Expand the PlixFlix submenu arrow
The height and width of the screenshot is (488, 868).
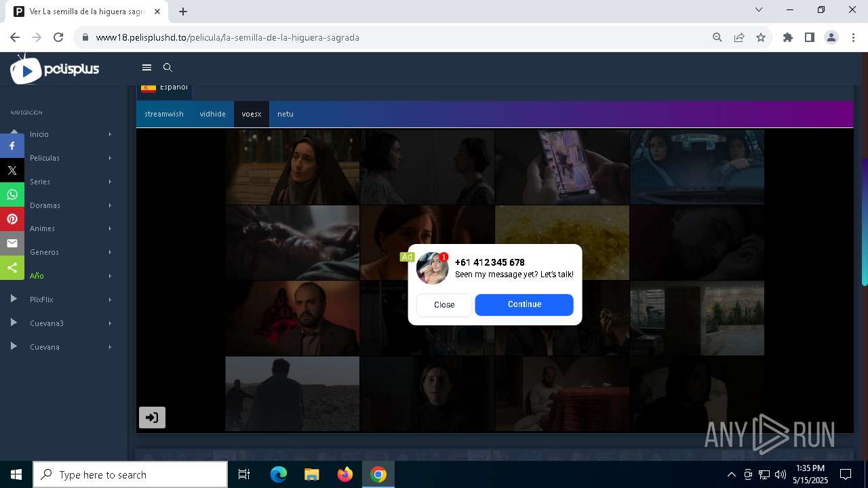tap(110, 300)
